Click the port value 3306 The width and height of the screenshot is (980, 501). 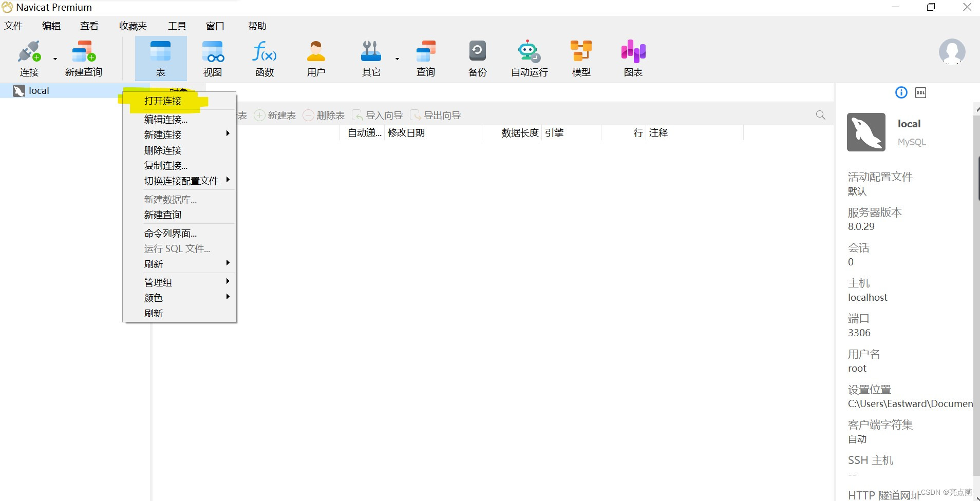click(859, 333)
